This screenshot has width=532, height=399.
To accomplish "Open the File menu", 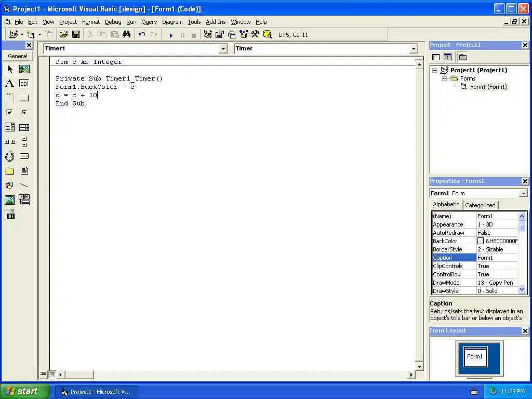I will tap(19, 22).
